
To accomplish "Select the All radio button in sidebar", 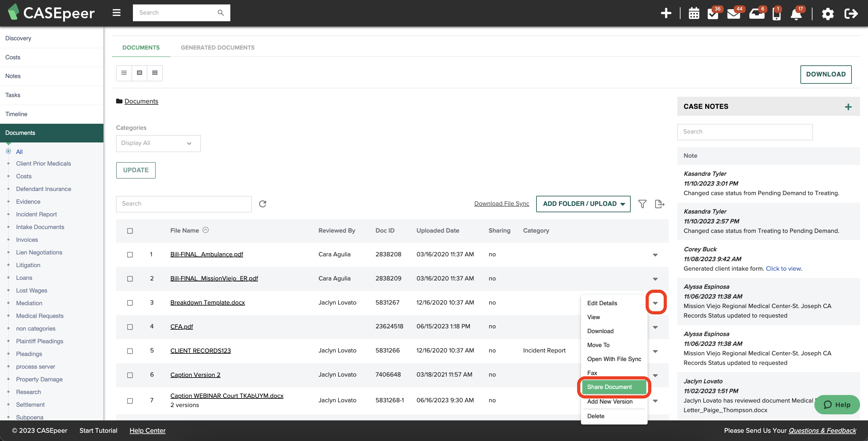I will click(9, 151).
